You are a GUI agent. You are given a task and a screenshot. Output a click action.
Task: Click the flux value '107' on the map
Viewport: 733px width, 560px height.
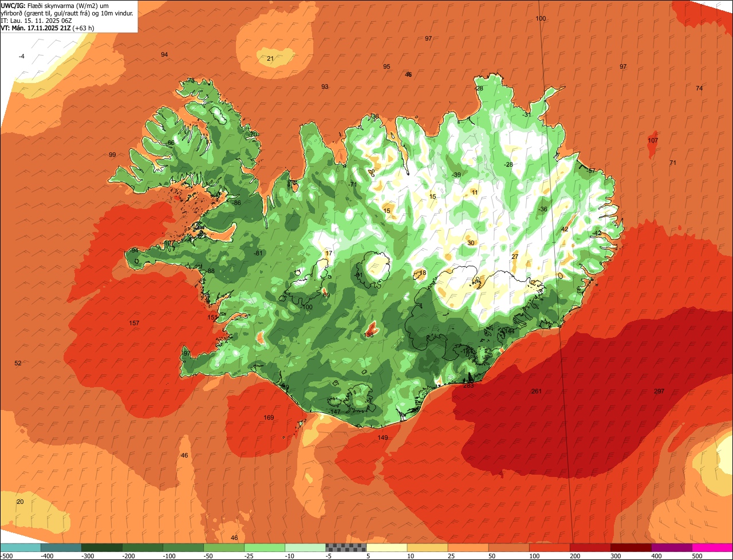[x=653, y=140]
